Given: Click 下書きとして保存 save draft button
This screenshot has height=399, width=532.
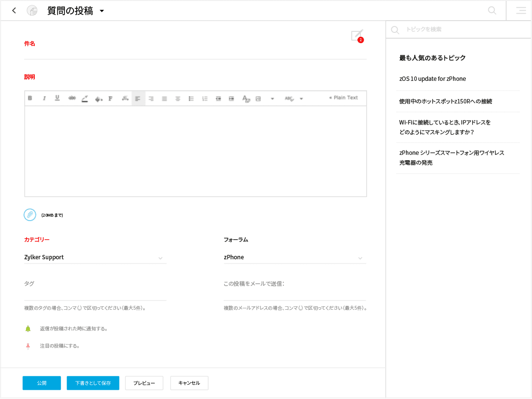Looking at the screenshot, I should point(93,383).
